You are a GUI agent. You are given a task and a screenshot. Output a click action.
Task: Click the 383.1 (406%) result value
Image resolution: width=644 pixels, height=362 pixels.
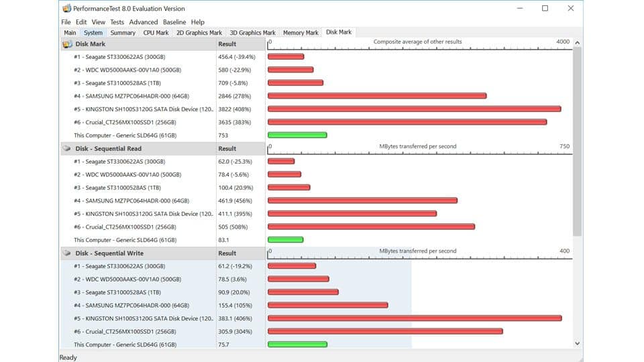coord(235,319)
